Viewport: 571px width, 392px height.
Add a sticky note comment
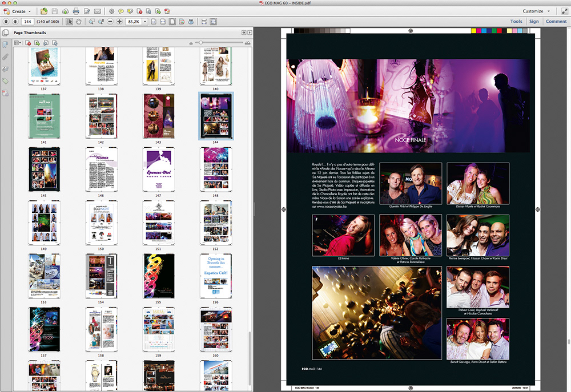[x=121, y=11]
